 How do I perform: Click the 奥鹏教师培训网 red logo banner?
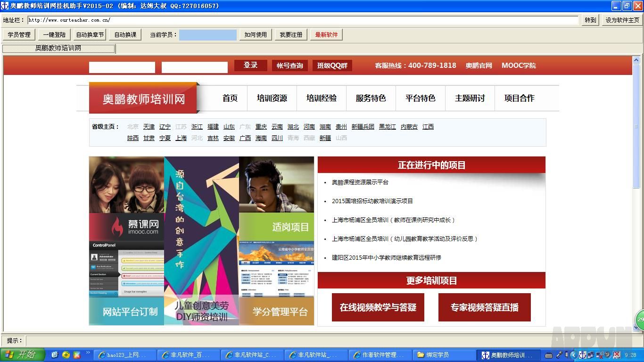click(143, 99)
